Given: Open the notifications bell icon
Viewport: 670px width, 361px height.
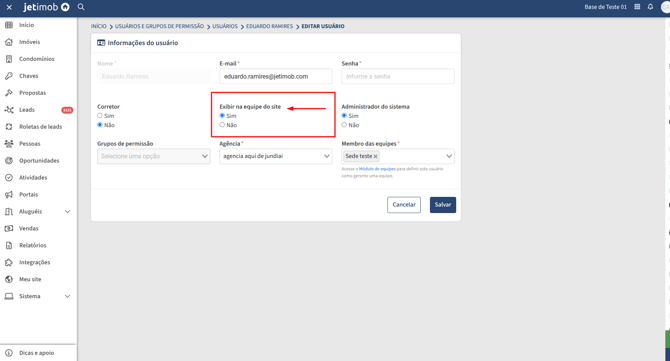Looking at the screenshot, I should (650, 7).
